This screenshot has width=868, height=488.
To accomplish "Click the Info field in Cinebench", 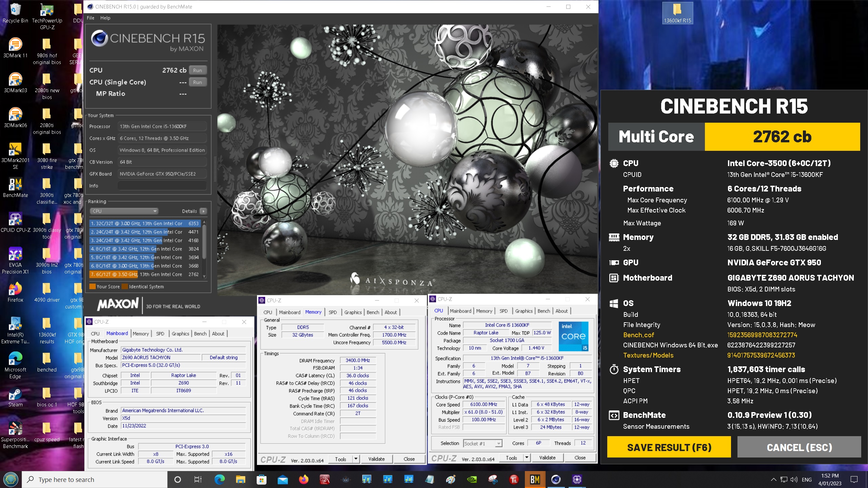I will tap(162, 186).
